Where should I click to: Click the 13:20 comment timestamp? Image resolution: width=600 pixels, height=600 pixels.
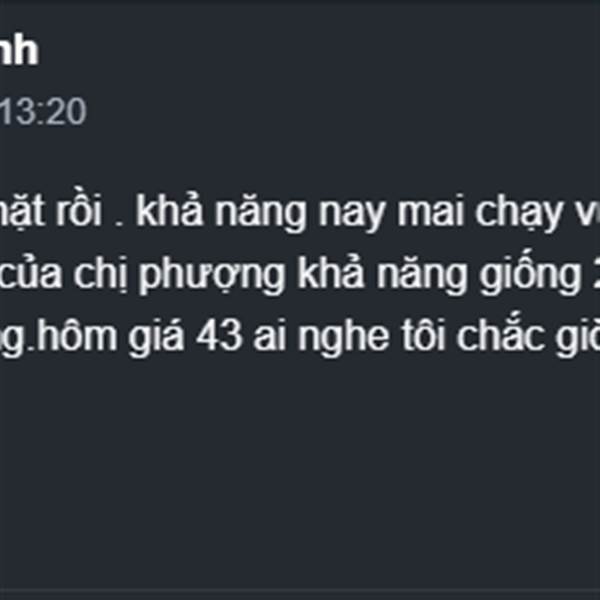pyautogui.click(x=43, y=111)
